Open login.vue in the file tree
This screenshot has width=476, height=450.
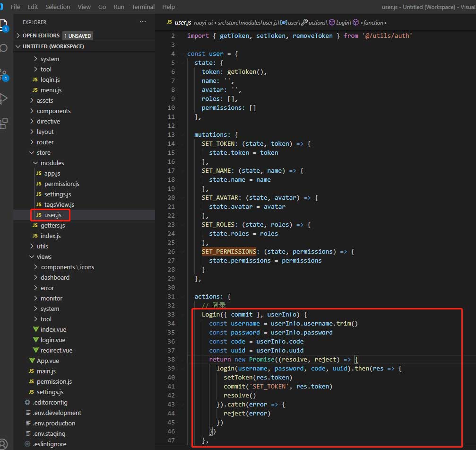52,340
